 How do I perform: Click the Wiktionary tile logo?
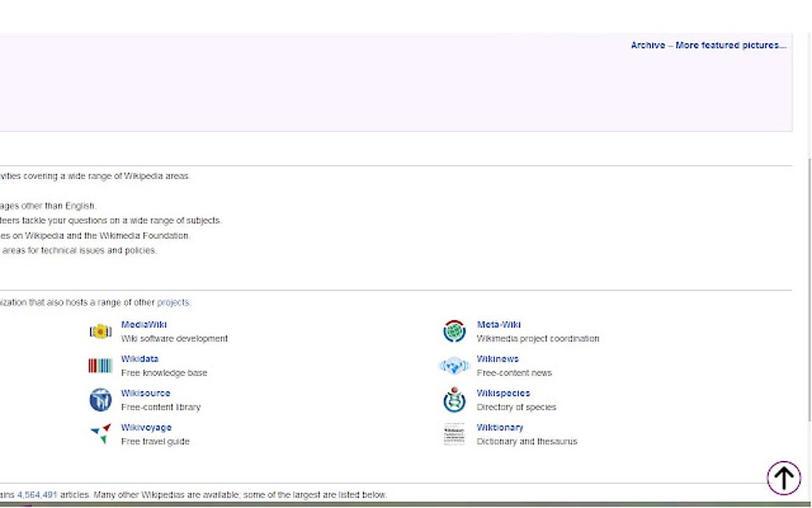pyautogui.click(x=454, y=434)
